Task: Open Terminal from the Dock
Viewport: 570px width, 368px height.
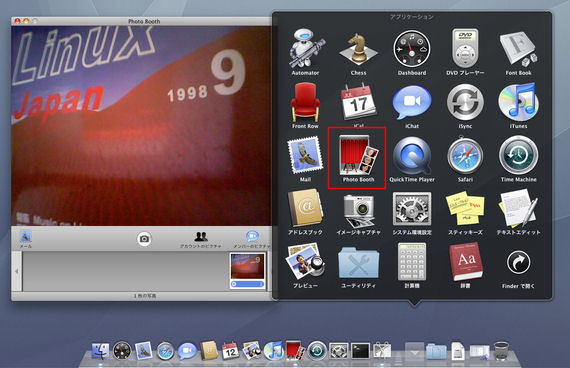Action: point(360,351)
